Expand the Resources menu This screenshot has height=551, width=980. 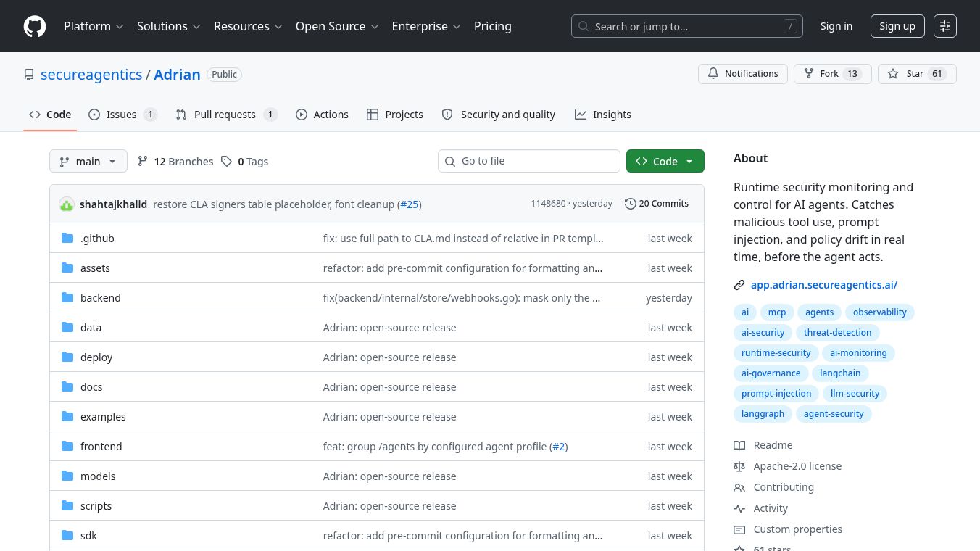coord(248,26)
